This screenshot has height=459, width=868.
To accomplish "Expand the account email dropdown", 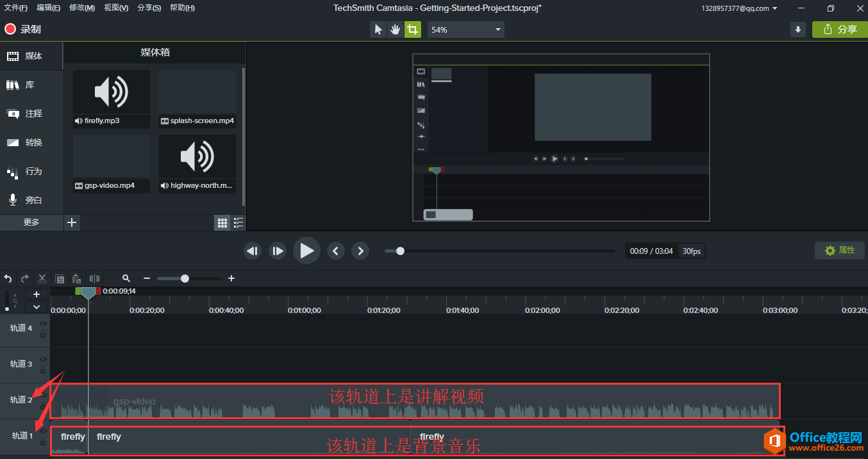I will [x=739, y=8].
